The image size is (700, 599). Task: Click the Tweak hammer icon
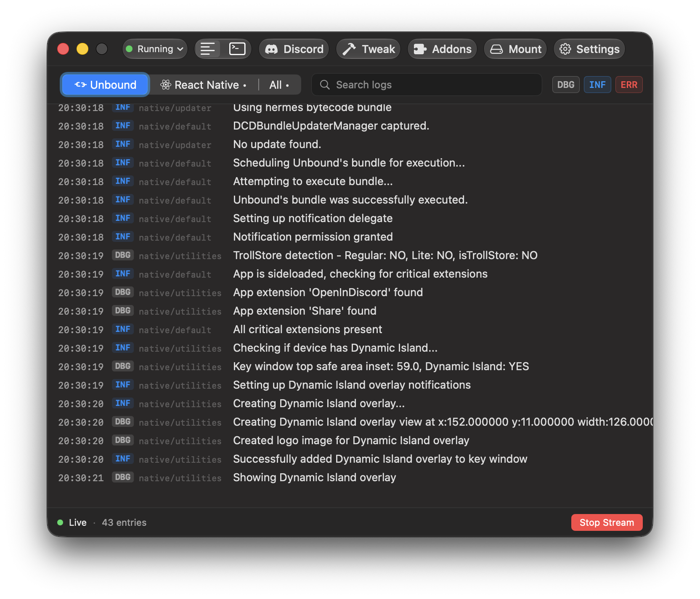pyautogui.click(x=349, y=49)
